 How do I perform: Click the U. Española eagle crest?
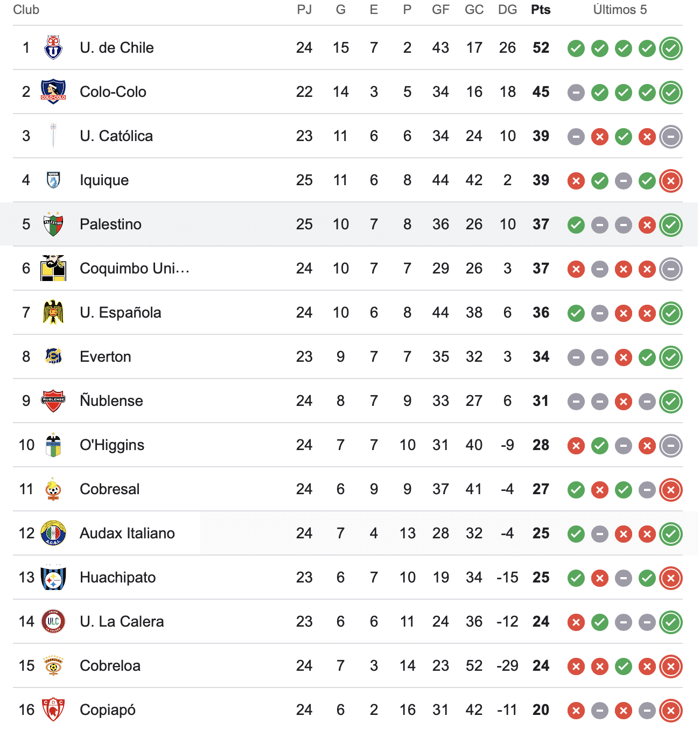pyautogui.click(x=53, y=313)
